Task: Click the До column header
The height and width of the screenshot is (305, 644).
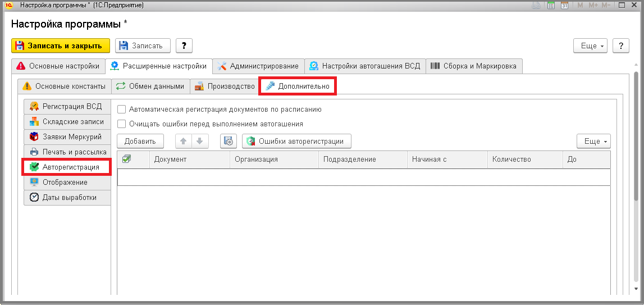Action: [586, 159]
